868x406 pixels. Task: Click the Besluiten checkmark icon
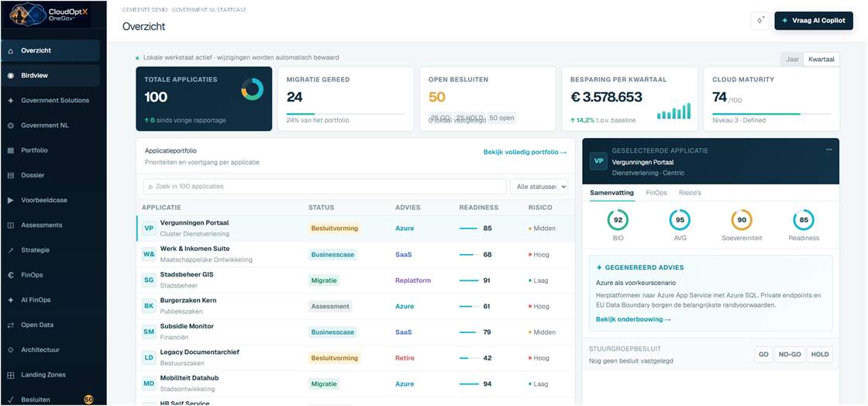click(11, 399)
